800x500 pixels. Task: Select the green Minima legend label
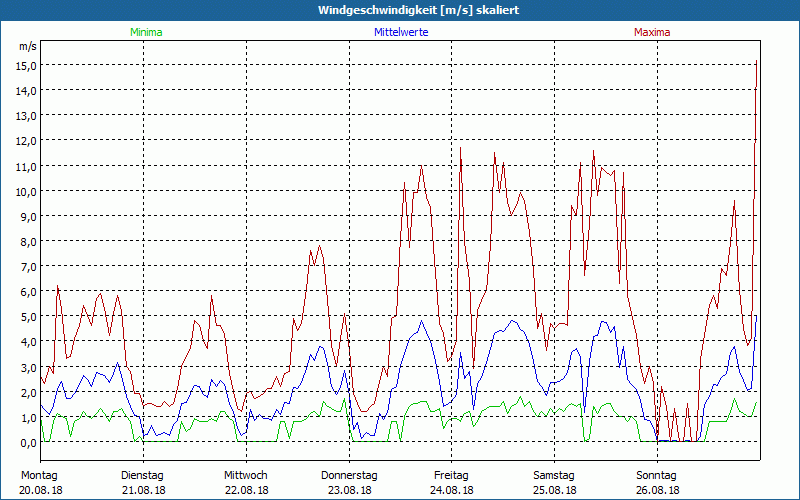pos(145,33)
